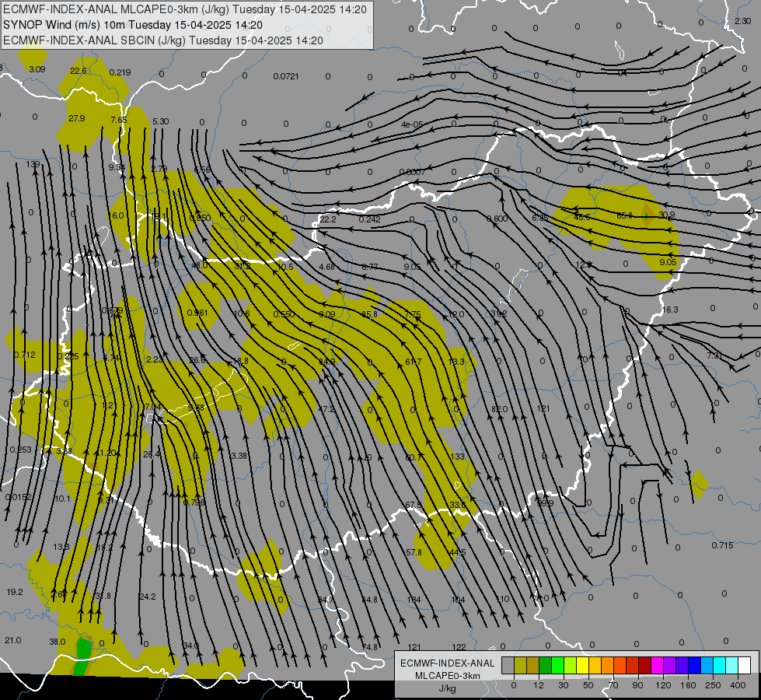Click the 133 grid value
Screen dimensions: 761x700
(x=458, y=457)
